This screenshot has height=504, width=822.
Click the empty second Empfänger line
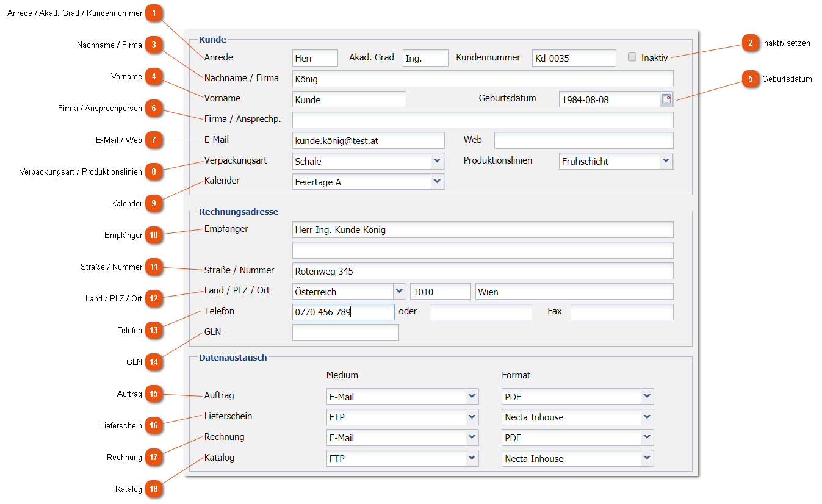point(483,250)
